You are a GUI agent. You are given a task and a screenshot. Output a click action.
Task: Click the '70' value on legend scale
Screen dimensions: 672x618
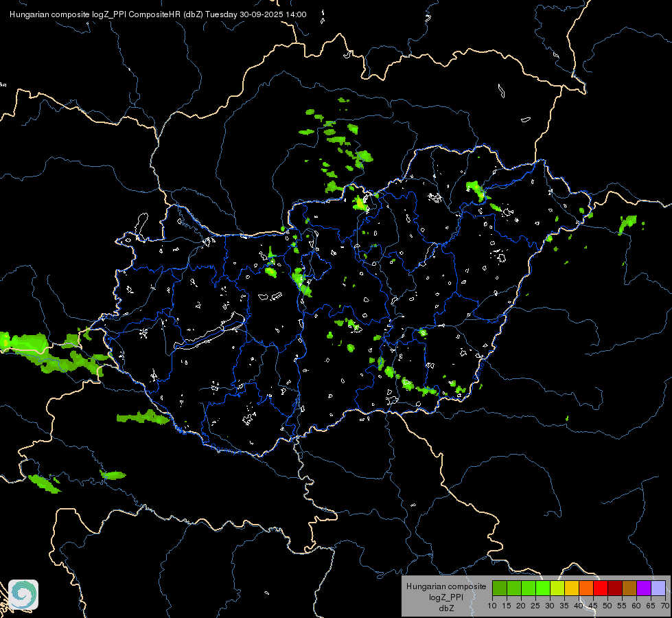665,606
